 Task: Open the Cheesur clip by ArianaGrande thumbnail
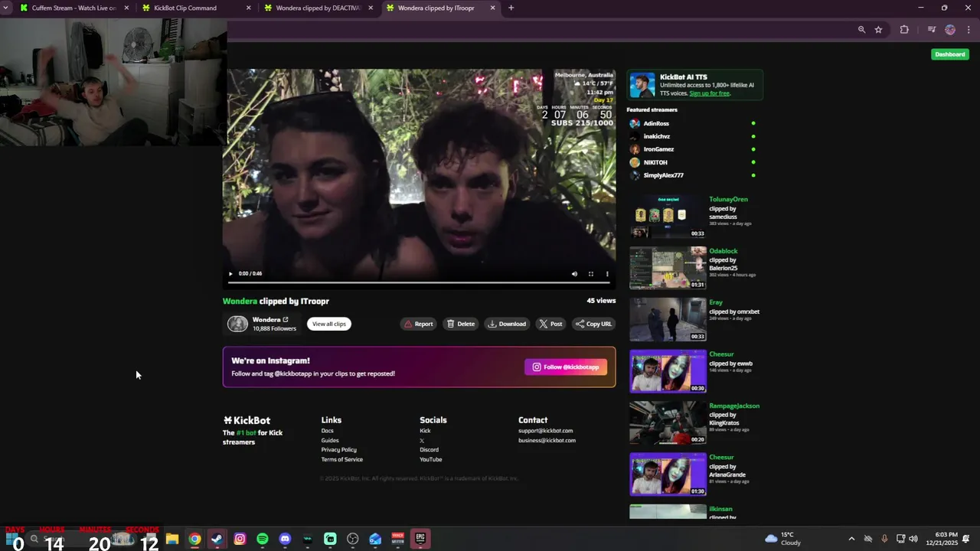pos(668,474)
